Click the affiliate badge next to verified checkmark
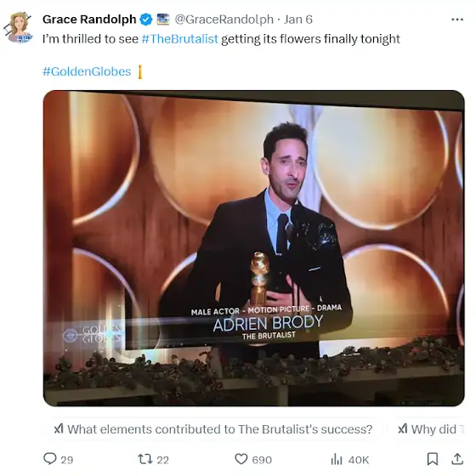Viewport: 476px width, 476px height. click(x=163, y=20)
